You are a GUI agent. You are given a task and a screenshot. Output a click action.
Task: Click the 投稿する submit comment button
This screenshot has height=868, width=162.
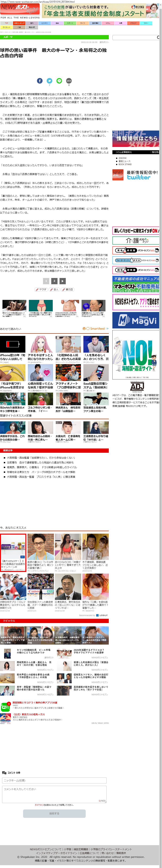click(x=54, y=813)
